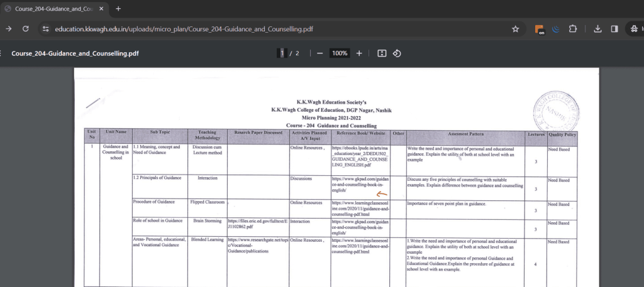The image size is (644, 287).
Task: Click 'Need Based' in Flipped Classroom row
Action: click(x=558, y=204)
